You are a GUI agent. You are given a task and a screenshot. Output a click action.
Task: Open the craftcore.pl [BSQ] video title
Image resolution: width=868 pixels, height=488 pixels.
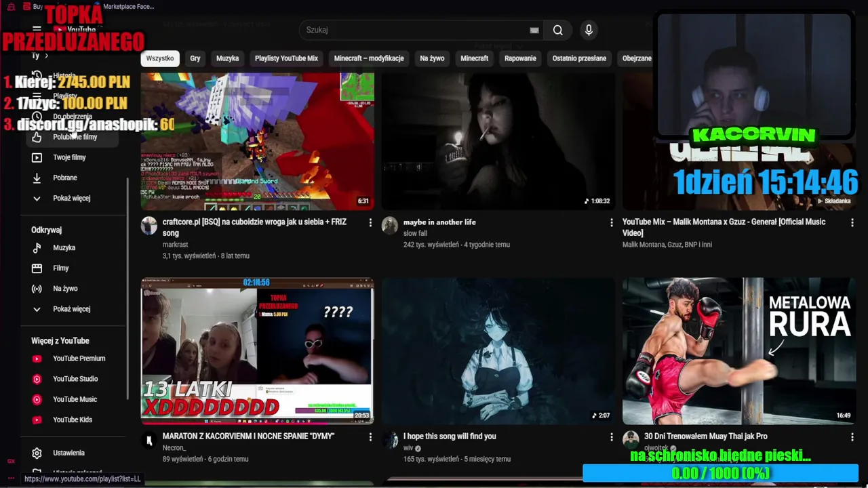pos(254,227)
